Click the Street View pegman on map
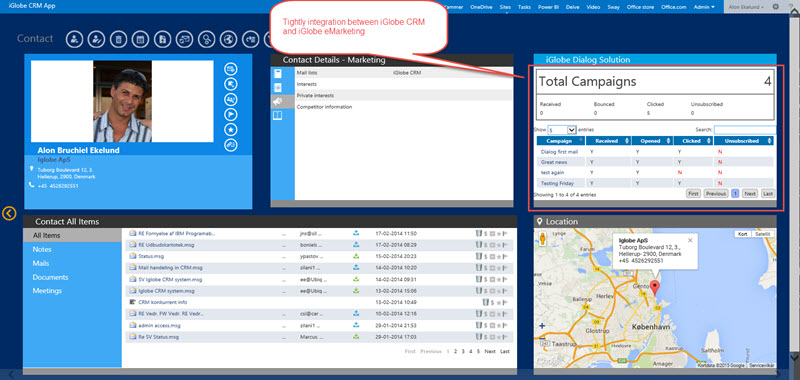This screenshot has width=800, height=380. click(x=542, y=238)
